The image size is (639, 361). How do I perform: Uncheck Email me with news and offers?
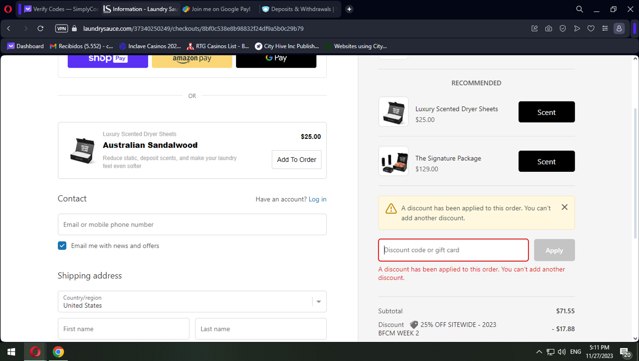click(x=62, y=246)
